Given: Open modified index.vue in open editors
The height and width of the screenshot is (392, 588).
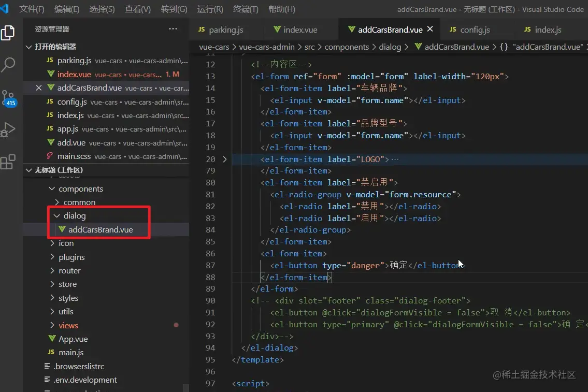Looking at the screenshot, I should [107, 74].
